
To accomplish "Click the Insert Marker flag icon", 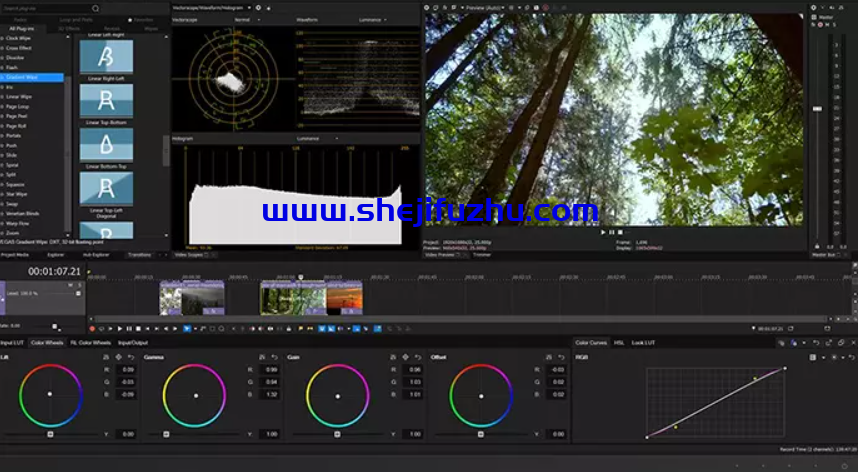I will pos(300,329).
